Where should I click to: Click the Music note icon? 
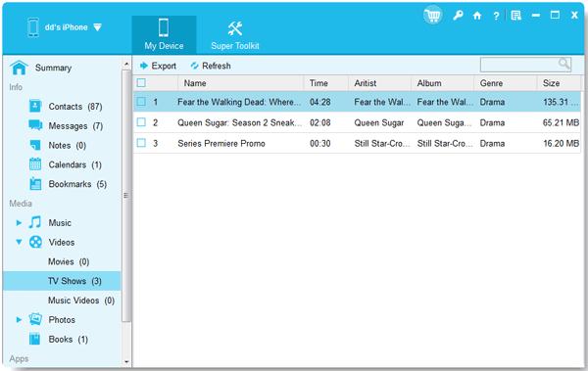[35, 222]
